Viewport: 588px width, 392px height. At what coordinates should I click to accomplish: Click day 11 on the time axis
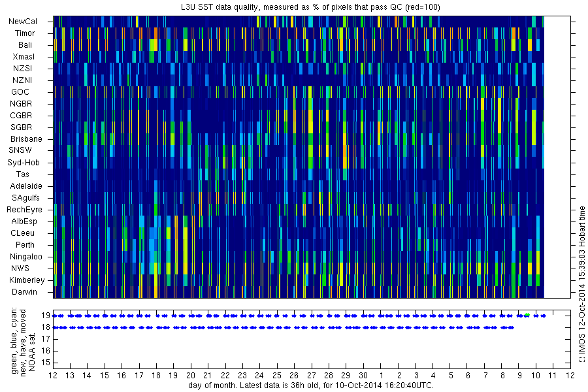pos(553,376)
